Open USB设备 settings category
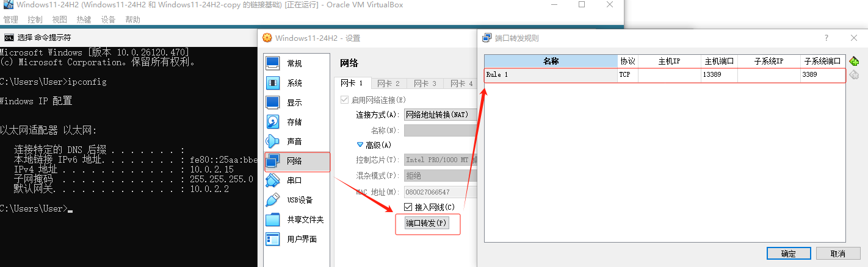 (297, 200)
